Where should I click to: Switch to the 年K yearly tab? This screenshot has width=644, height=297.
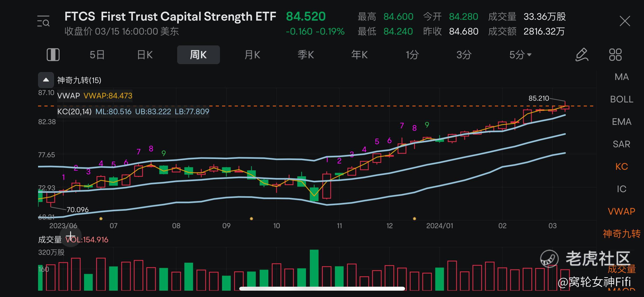359,55
